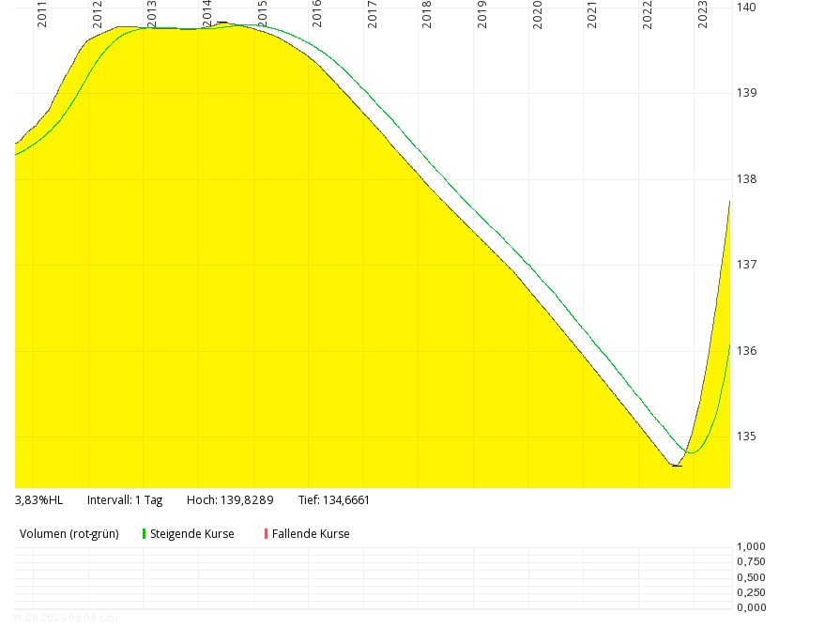
Task: Click the high-point marker near 2014
Action: tap(221, 23)
